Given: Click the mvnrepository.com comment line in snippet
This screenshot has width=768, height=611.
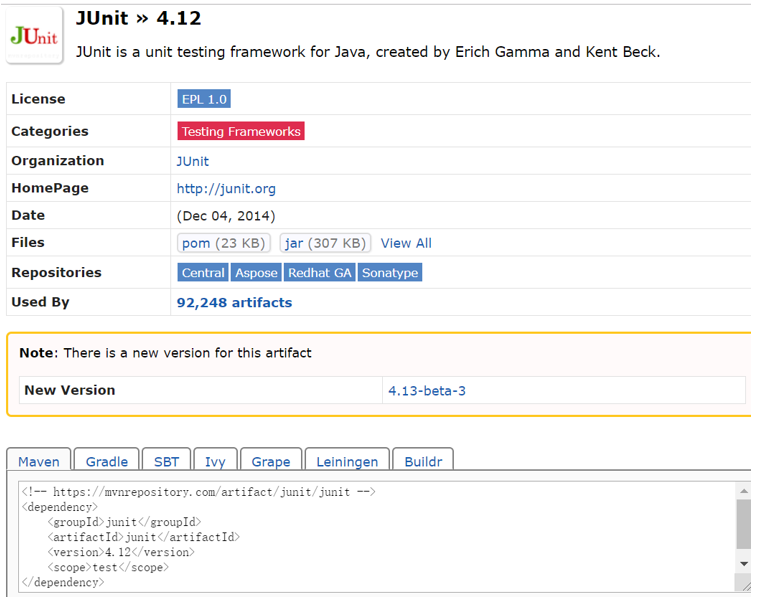Looking at the screenshot, I should click(x=198, y=492).
